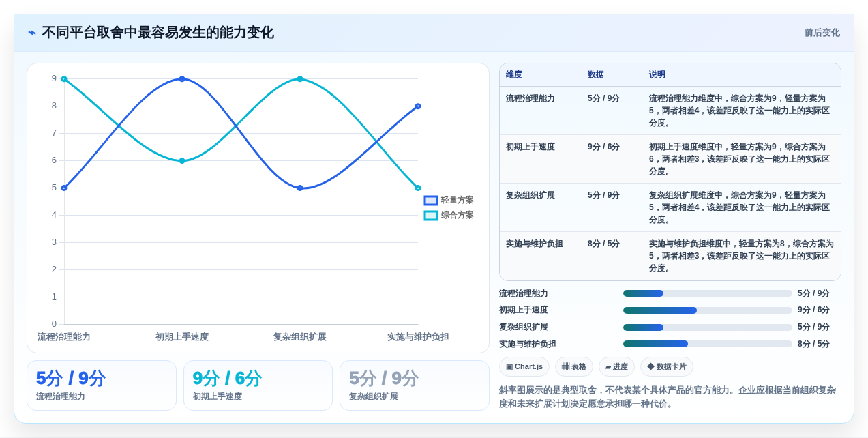The width and height of the screenshot is (868, 438).
Task: Click the 流程治理能力 progress bar
Action: pyautogui.click(x=708, y=293)
